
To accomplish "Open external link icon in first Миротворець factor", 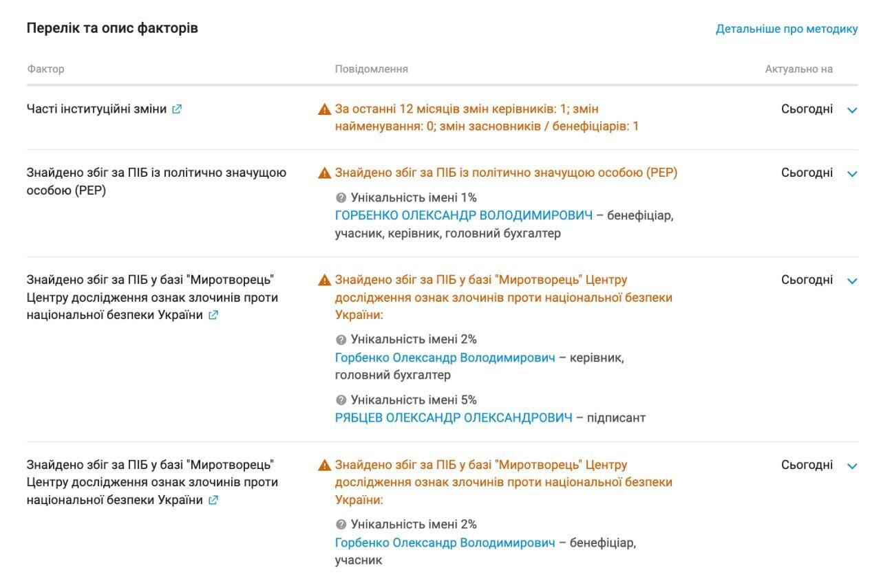I will (213, 316).
